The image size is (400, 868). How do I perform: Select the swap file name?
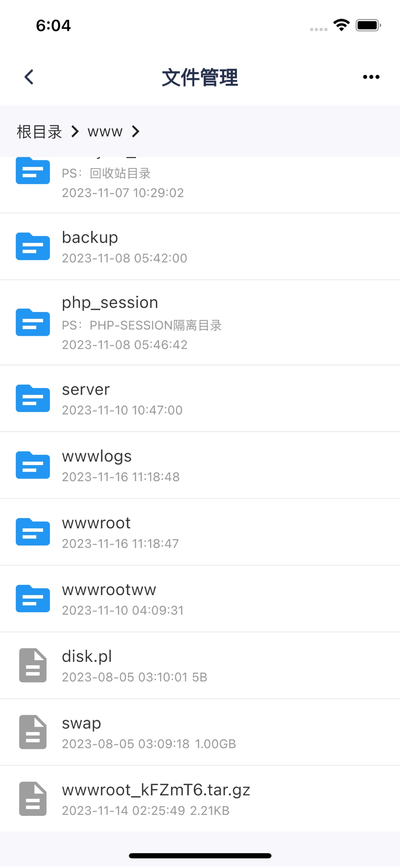tap(82, 723)
